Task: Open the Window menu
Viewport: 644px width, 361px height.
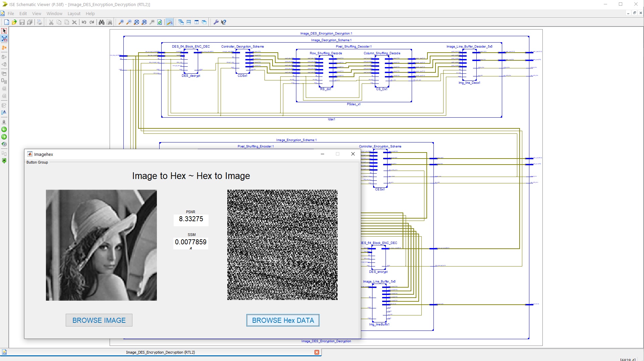Action: pos(54,13)
